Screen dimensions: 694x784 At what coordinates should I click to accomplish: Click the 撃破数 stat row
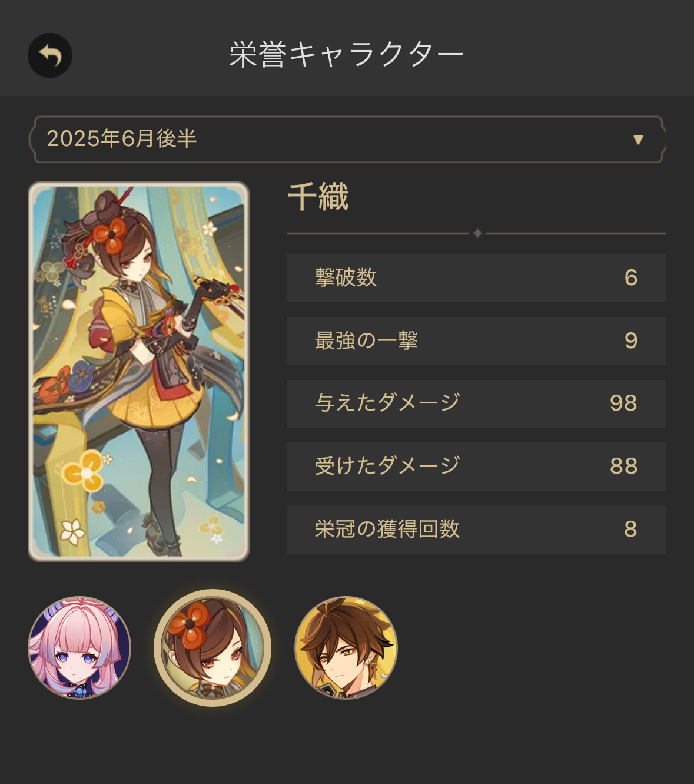(476, 278)
